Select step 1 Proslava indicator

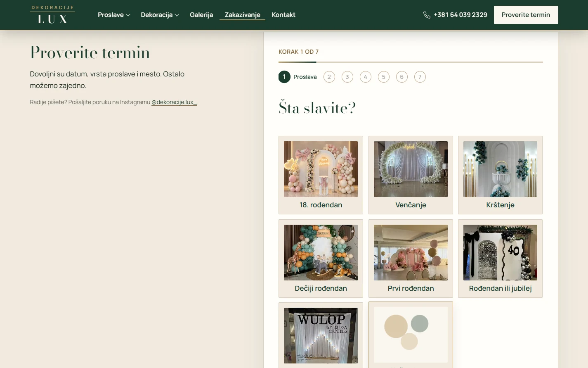click(298, 77)
